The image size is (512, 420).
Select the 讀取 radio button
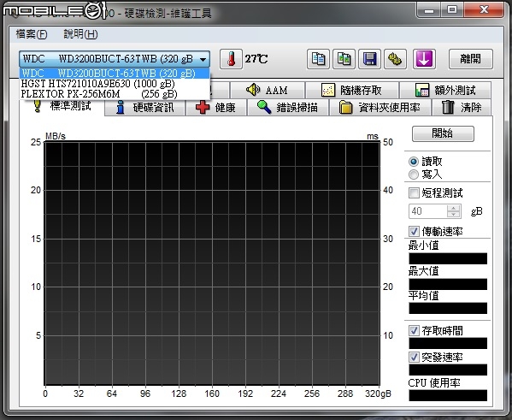click(414, 162)
